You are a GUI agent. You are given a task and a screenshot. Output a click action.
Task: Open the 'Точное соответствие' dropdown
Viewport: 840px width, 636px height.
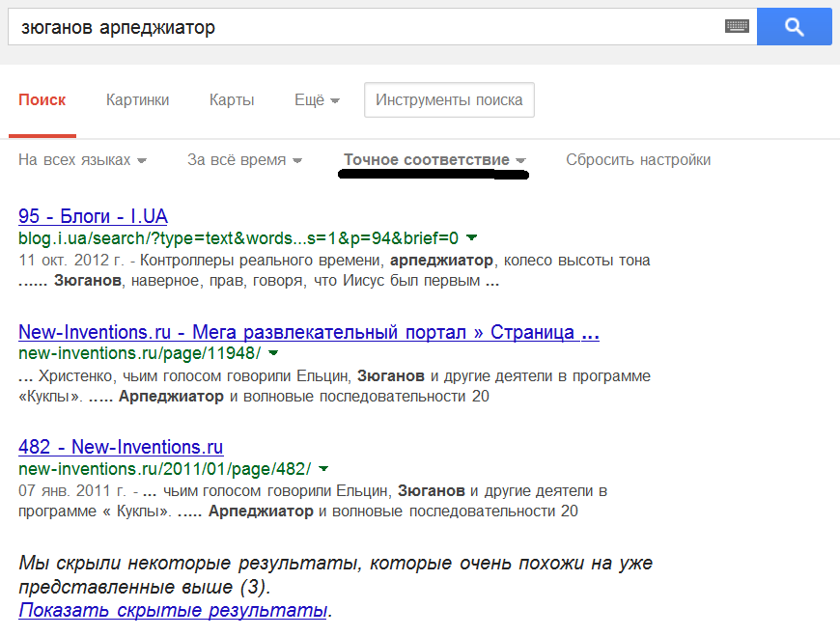coord(434,159)
